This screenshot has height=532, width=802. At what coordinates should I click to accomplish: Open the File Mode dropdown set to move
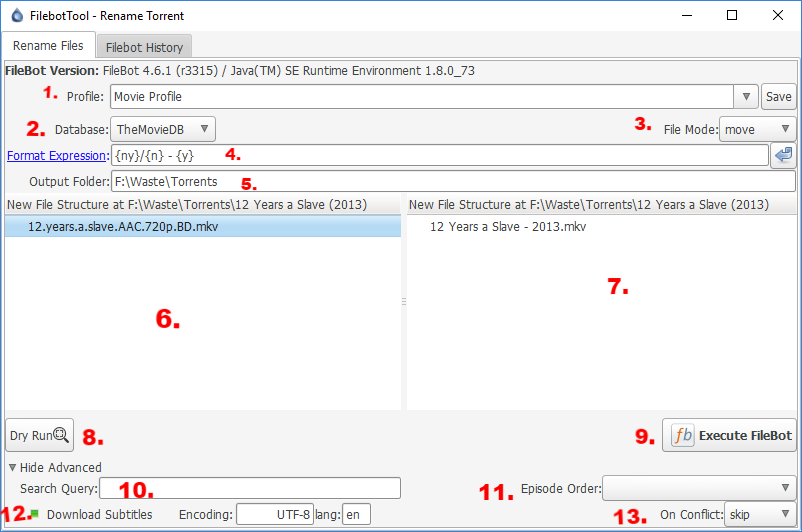click(x=758, y=129)
